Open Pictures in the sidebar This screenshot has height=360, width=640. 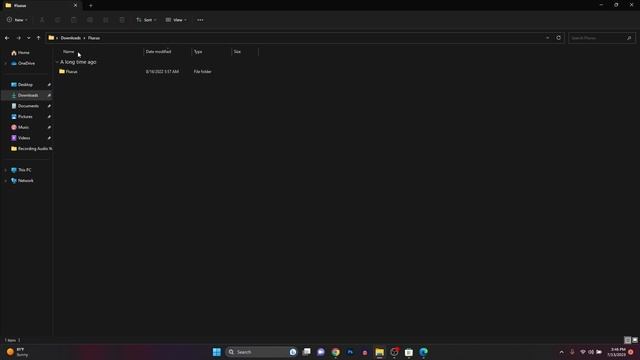(x=25, y=116)
